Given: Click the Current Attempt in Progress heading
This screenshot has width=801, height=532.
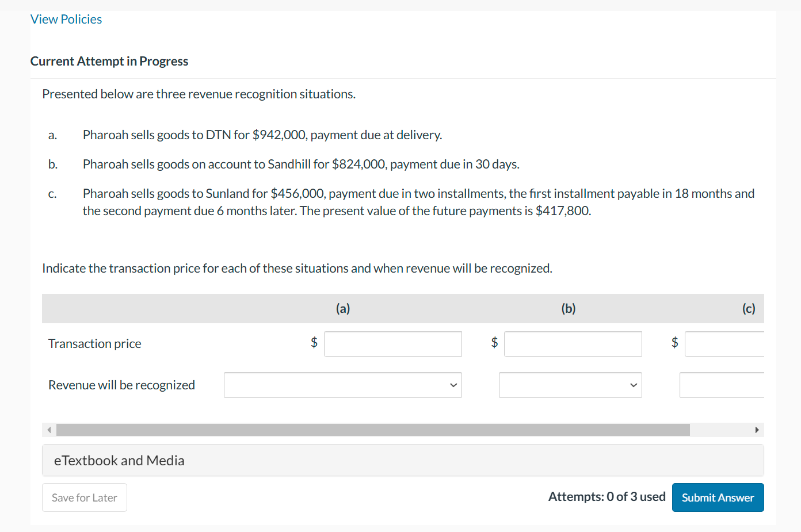Looking at the screenshot, I should click(x=109, y=61).
